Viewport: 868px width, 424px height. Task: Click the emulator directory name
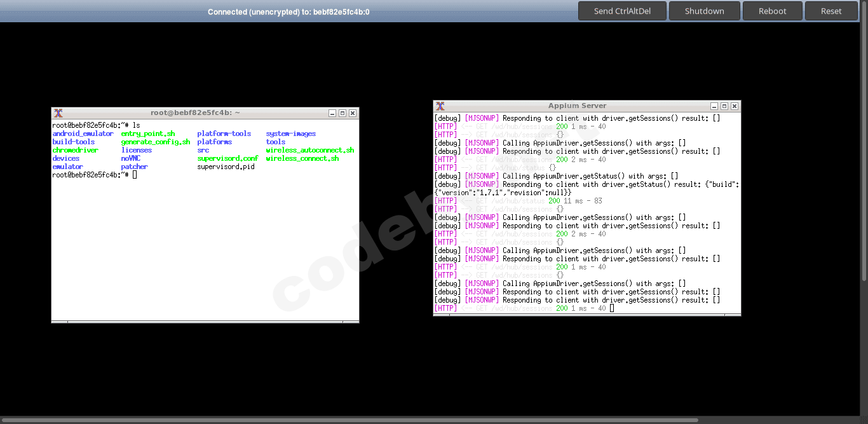67,167
